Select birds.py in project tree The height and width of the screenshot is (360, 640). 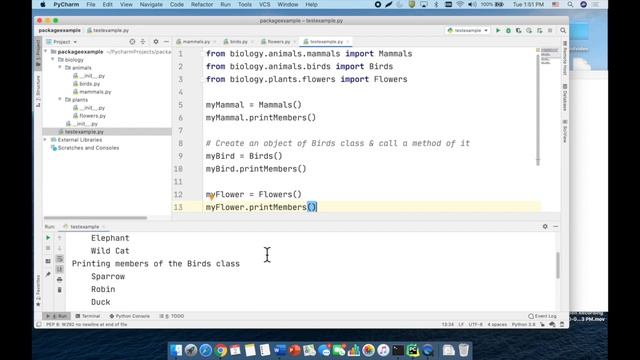pos(87,84)
